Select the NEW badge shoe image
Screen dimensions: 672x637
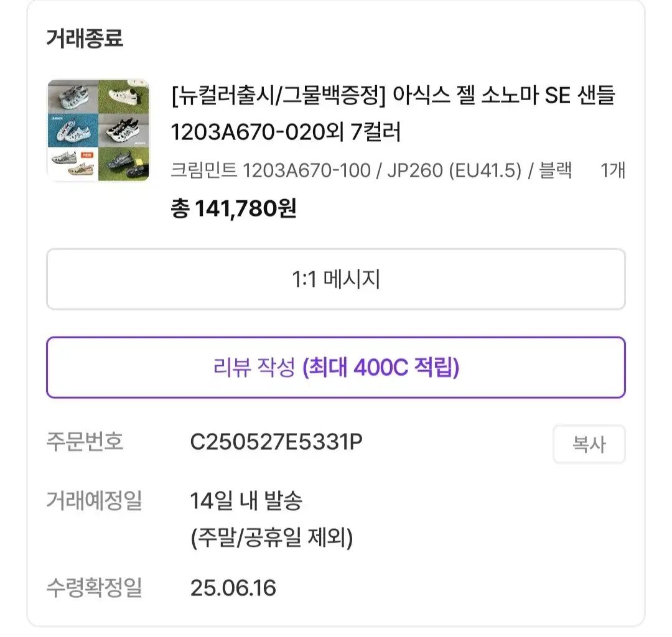tap(73, 163)
